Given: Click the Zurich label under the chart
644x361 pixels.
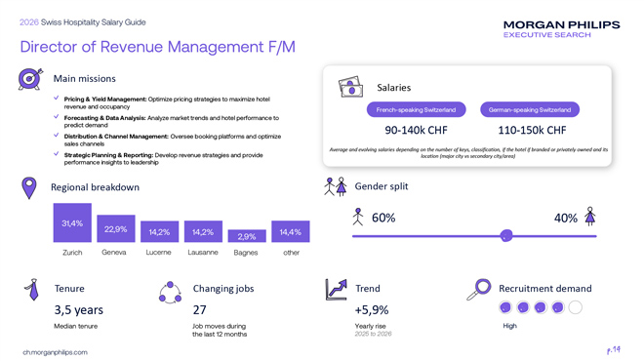Looking at the screenshot, I should 72,252.
